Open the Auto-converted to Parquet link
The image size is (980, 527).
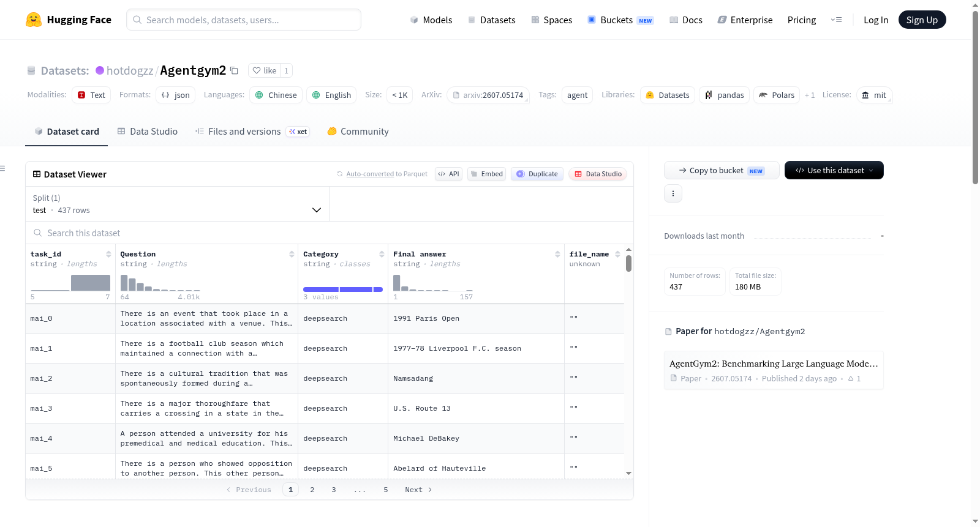[370, 174]
